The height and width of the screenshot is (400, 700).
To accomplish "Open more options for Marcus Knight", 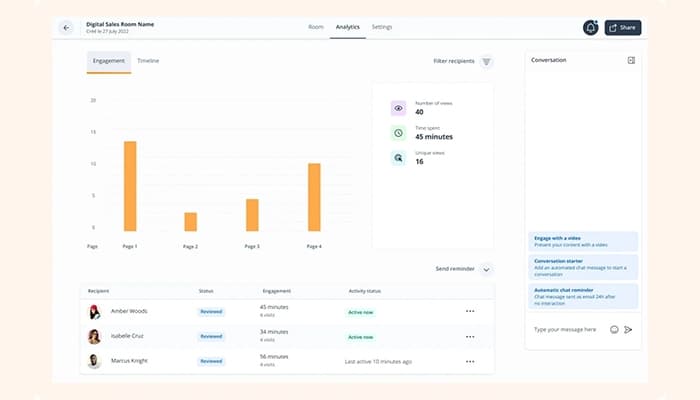I will pos(470,361).
